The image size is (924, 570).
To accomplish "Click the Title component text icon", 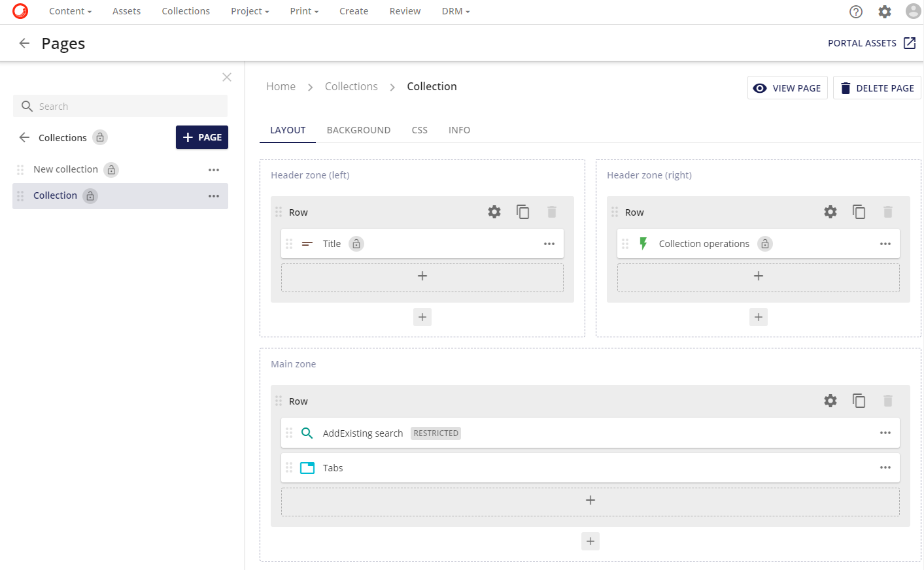I will (x=307, y=243).
